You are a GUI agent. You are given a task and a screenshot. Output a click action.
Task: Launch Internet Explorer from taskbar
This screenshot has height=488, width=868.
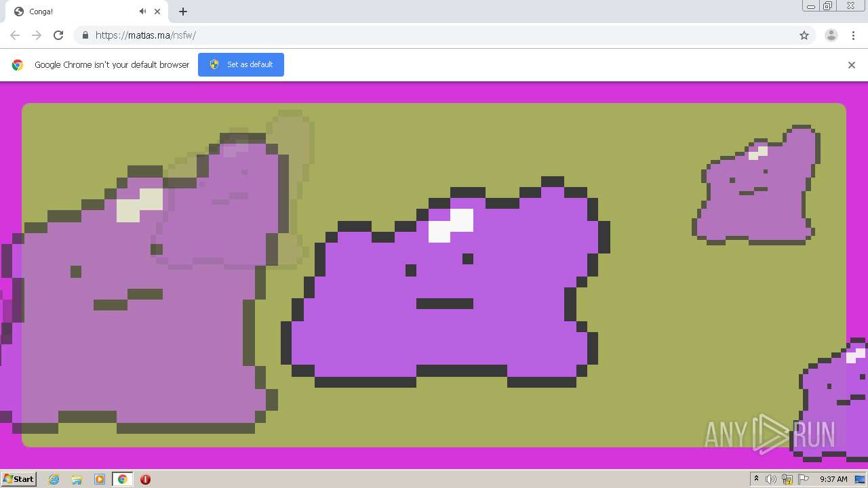click(54, 479)
